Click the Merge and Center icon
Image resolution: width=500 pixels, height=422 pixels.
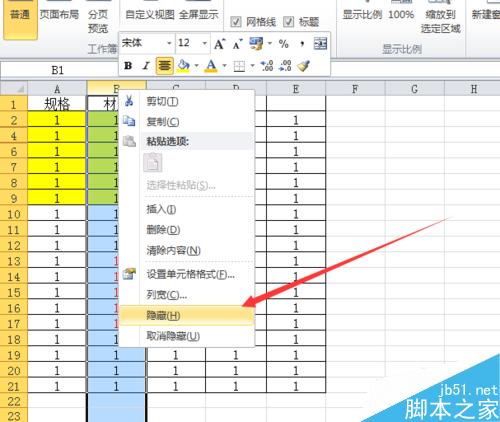[320, 44]
